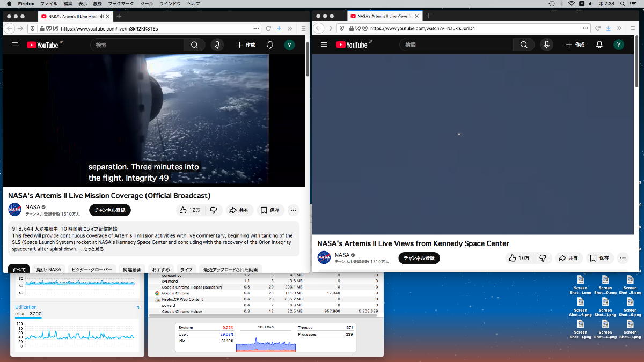The image size is (644, 362).
Task: Share the Live Mission Coverage video via 共有
Action: click(x=239, y=210)
